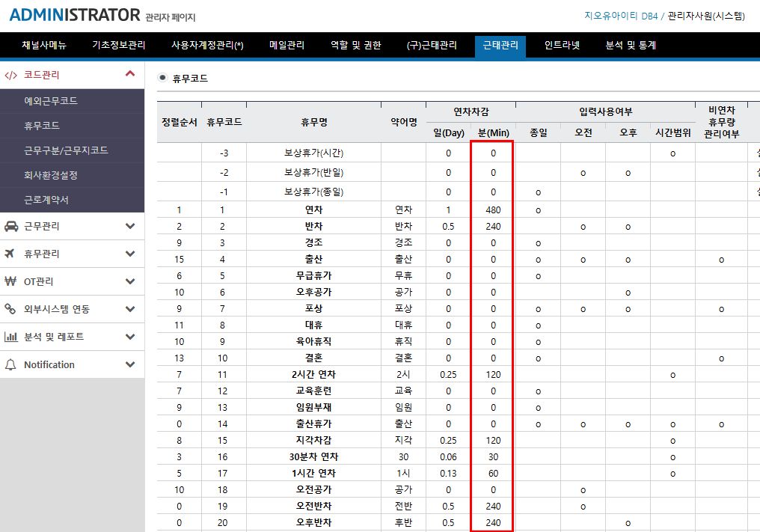Click the won currency icon for OT관리
Image resolution: width=760 pixels, height=532 pixels.
click(x=10, y=281)
